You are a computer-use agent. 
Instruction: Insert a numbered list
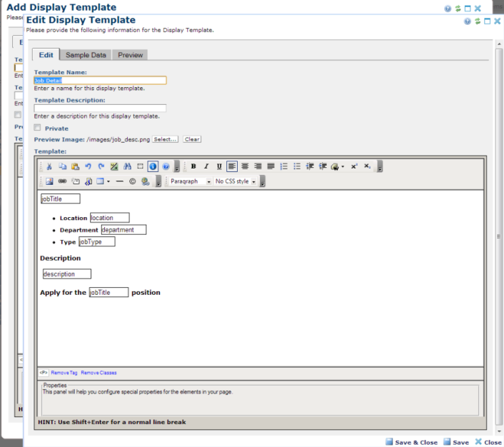click(283, 166)
